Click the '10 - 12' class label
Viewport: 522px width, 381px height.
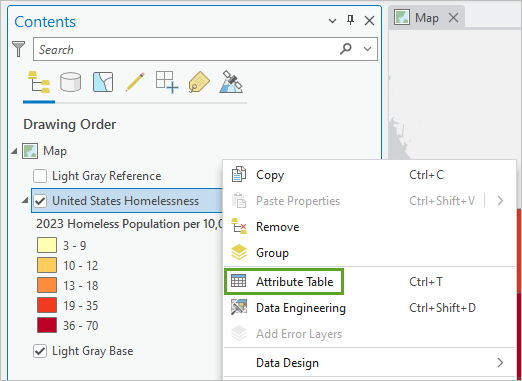[x=81, y=266]
